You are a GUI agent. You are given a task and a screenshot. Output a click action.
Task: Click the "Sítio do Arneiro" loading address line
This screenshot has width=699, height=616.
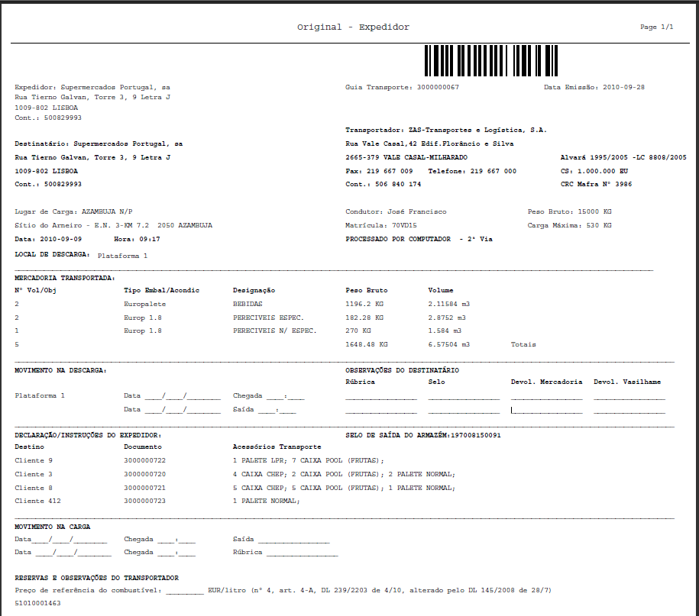pyautogui.click(x=113, y=225)
